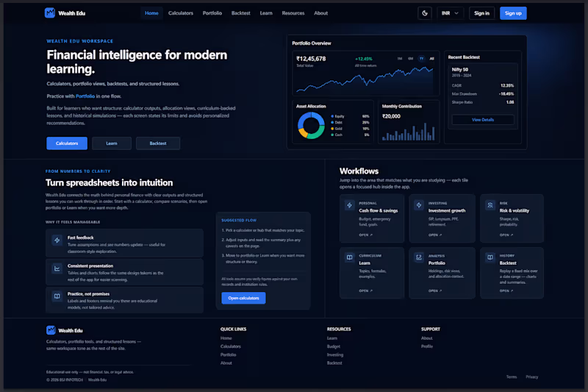This screenshot has height=392, width=588.
Task: Click the Portfolio analysis icon
Action: click(x=419, y=257)
